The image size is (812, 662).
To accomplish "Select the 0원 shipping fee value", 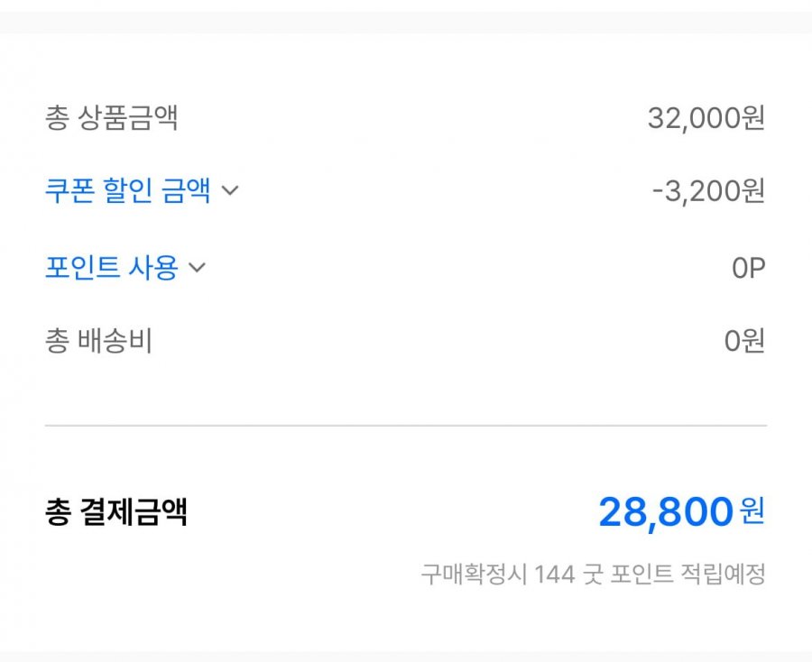I will [x=744, y=342].
